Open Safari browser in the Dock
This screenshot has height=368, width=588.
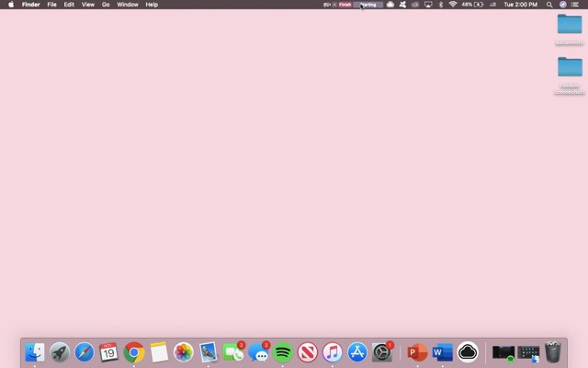[x=85, y=352]
